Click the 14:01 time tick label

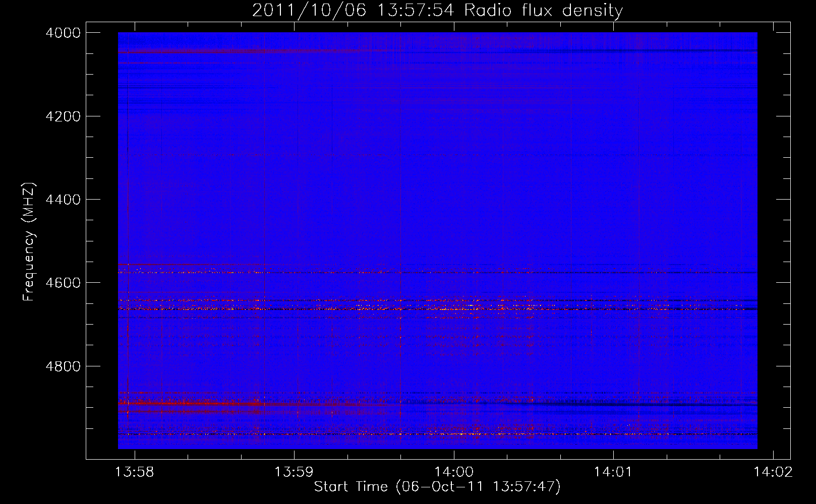(x=613, y=472)
